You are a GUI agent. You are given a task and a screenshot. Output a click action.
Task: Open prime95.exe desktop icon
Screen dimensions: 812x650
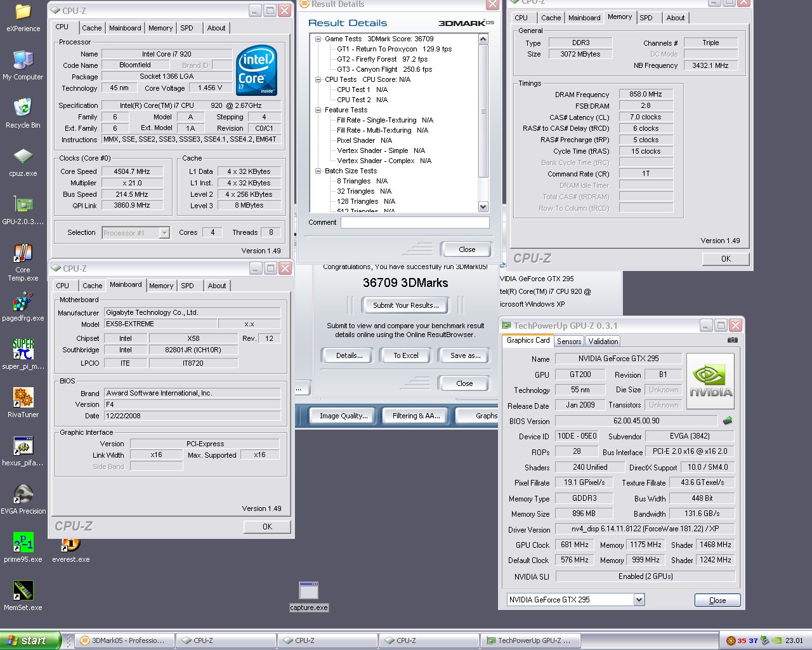pos(23,543)
